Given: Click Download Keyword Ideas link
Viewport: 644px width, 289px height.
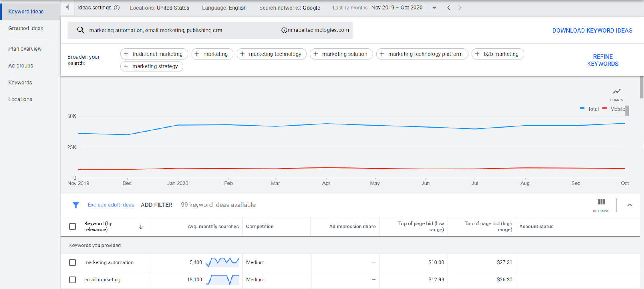Looking at the screenshot, I should pos(592,31).
